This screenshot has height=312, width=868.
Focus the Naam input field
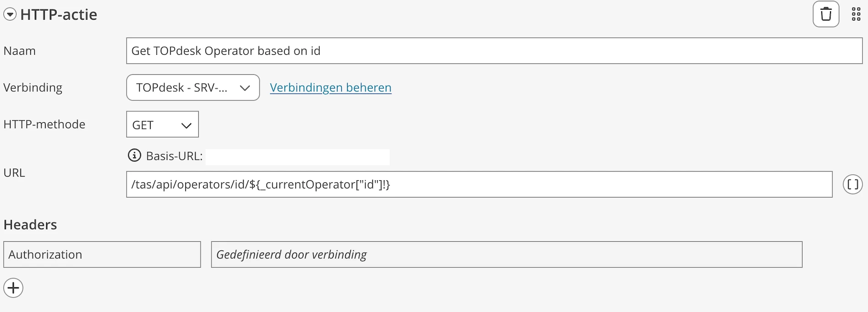coord(494,51)
